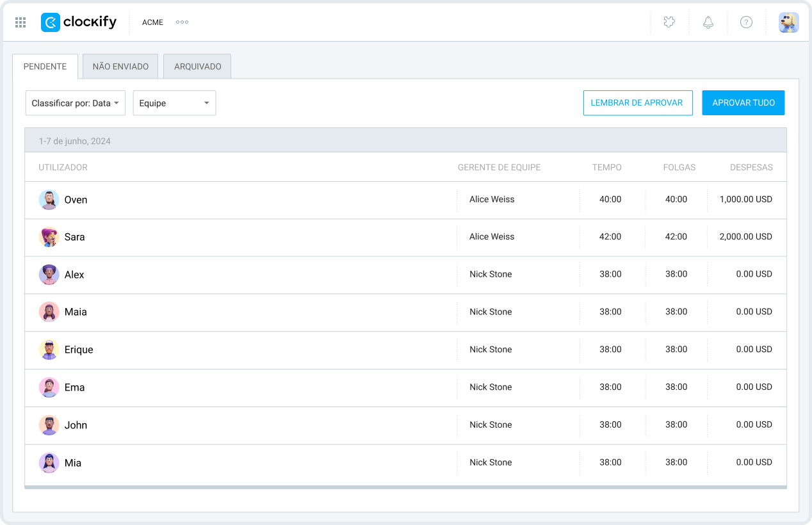This screenshot has width=812, height=525.
Task: Click the Clockify logo
Action: point(79,22)
